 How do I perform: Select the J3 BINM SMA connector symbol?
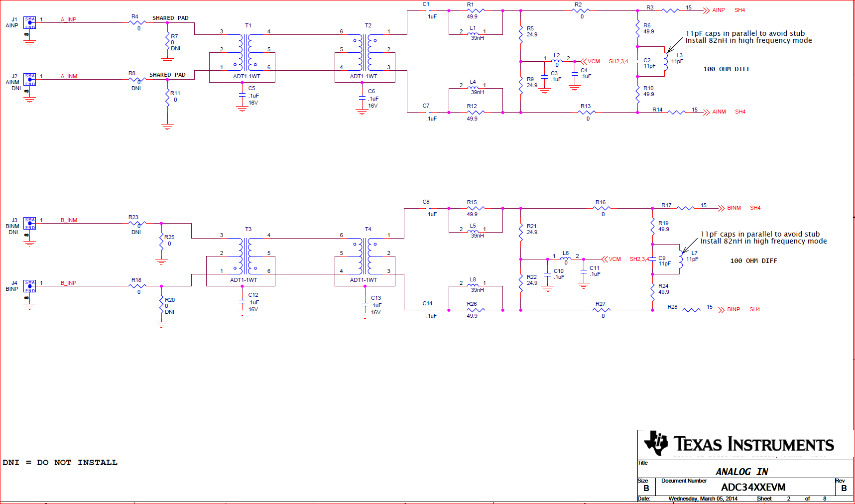pos(30,224)
